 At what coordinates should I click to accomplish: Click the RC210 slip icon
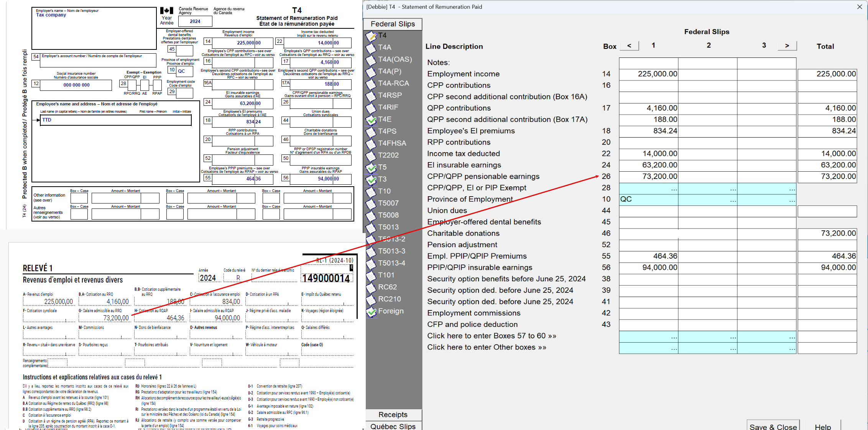click(x=371, y=300)
